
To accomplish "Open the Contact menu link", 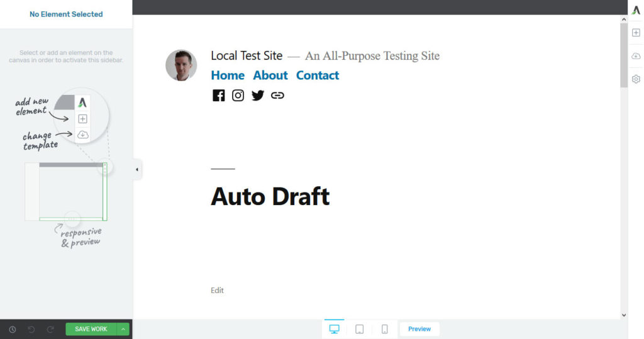I will 318,75.
